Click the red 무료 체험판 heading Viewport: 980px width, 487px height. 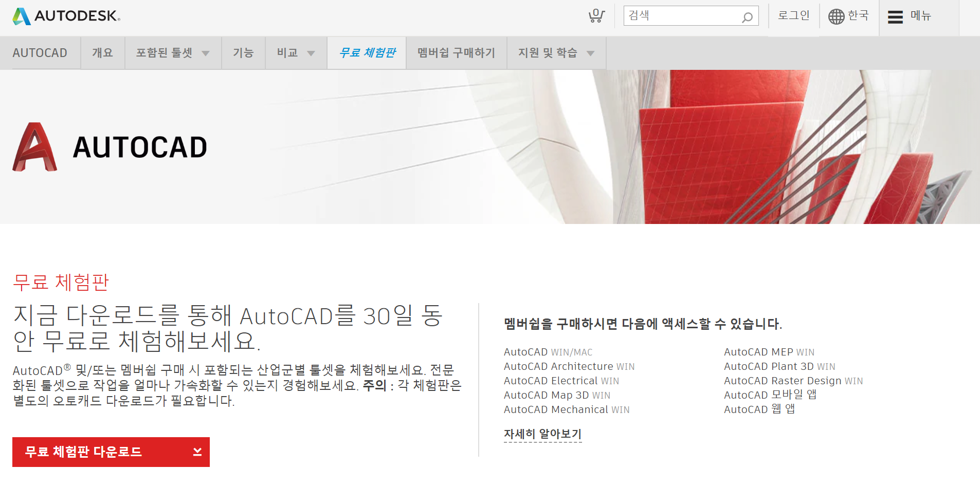[x=61, y=282]
